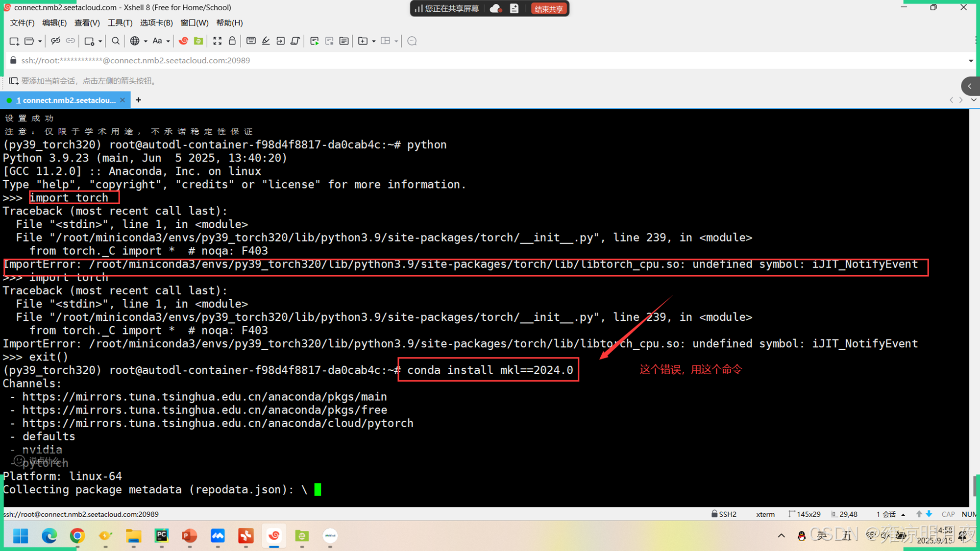The width and height of the screenshot is (980, 551).
Task: Click the 结束共享 stop sharing button
Action: pyautogui.click(x=548, y=9)
